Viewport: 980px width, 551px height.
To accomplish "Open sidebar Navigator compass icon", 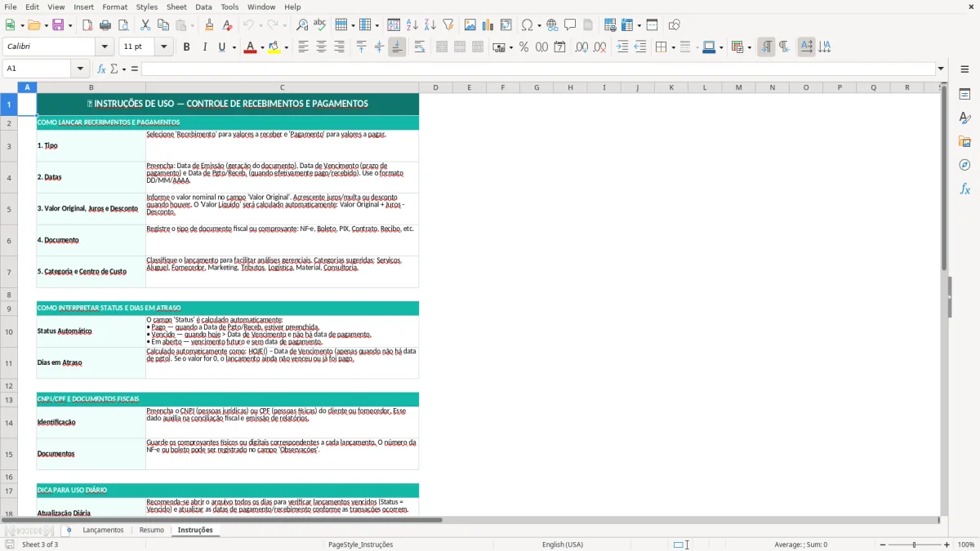I will click(x=964, y=165).
